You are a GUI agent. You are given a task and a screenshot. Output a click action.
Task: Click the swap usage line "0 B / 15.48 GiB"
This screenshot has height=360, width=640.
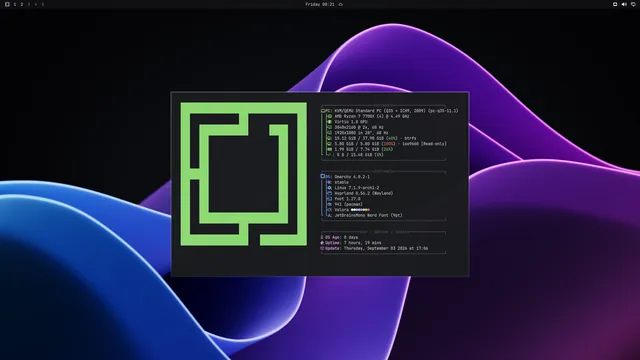[360, 155]
